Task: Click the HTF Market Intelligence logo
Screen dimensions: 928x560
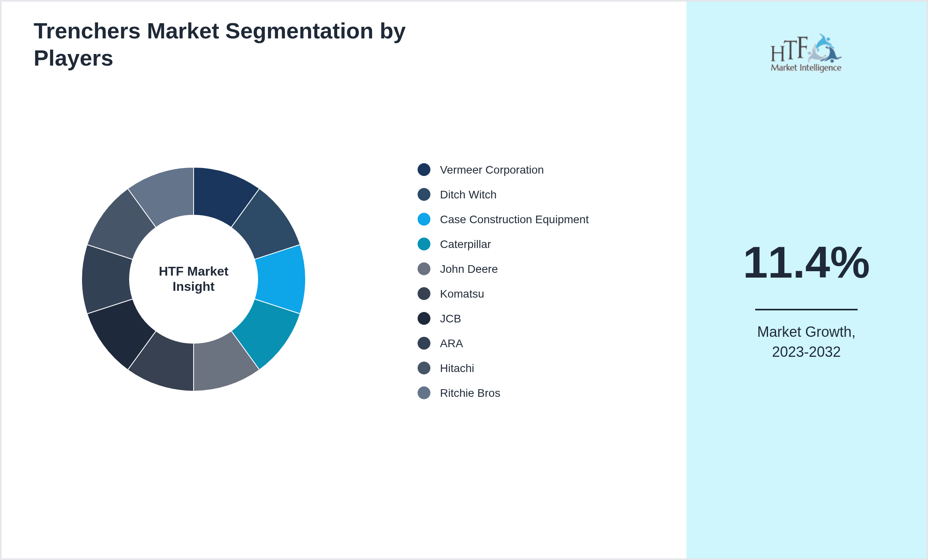Action: pyautogui.click(x=806, y=53)
